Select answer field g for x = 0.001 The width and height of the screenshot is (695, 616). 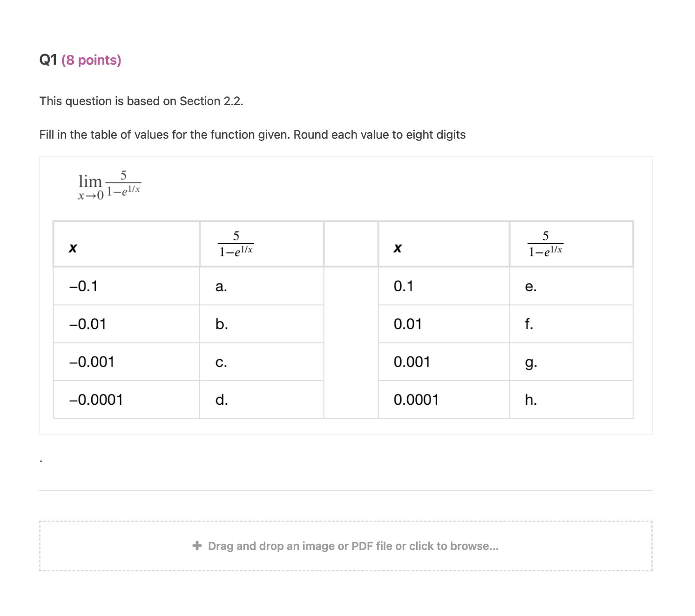click(531, 362)
